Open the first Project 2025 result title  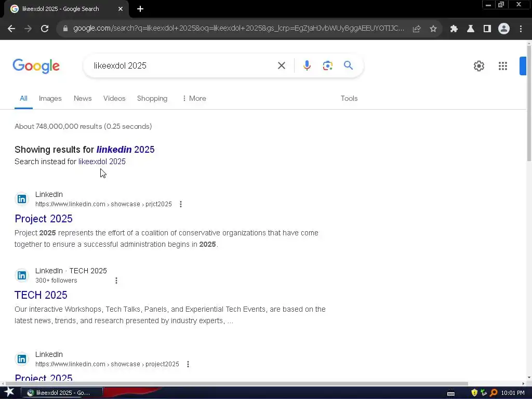coord(44,219)
